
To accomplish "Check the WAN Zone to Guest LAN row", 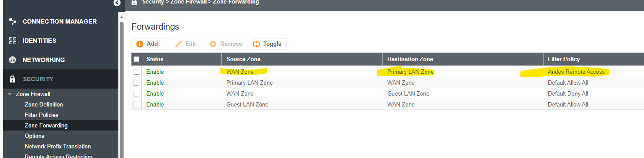I will (137, 94).
